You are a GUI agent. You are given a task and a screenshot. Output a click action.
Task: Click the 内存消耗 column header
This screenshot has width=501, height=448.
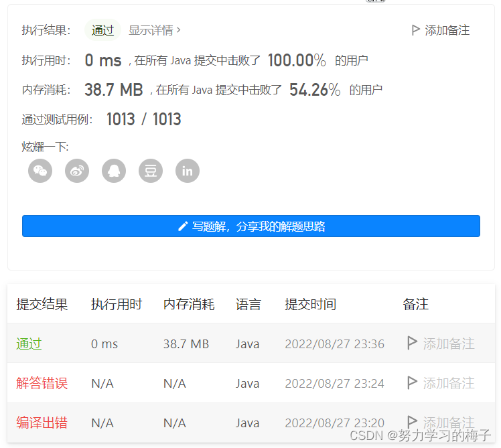coord(189,304)
